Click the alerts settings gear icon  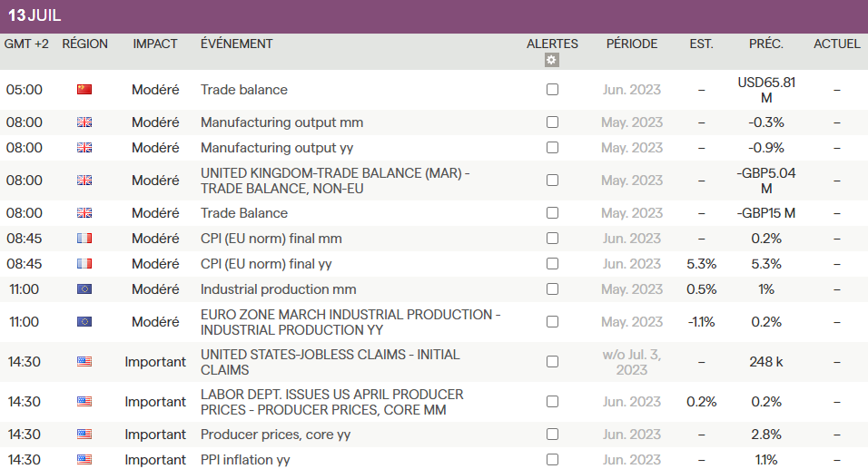552,60
